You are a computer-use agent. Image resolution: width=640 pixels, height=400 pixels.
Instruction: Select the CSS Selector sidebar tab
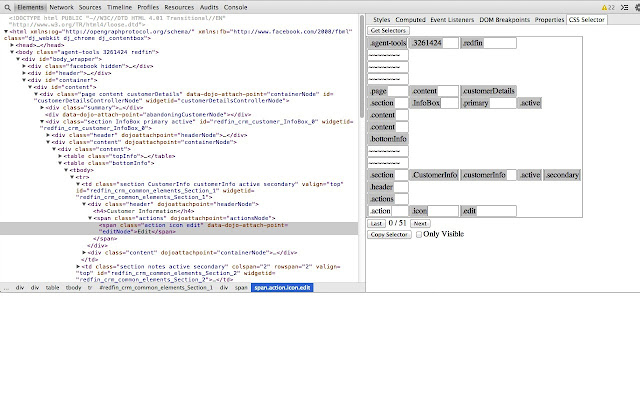[x=587, y=20]
